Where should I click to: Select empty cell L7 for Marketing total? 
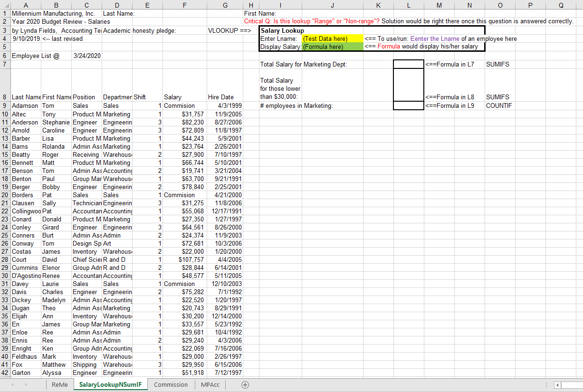tap(409, 64)
